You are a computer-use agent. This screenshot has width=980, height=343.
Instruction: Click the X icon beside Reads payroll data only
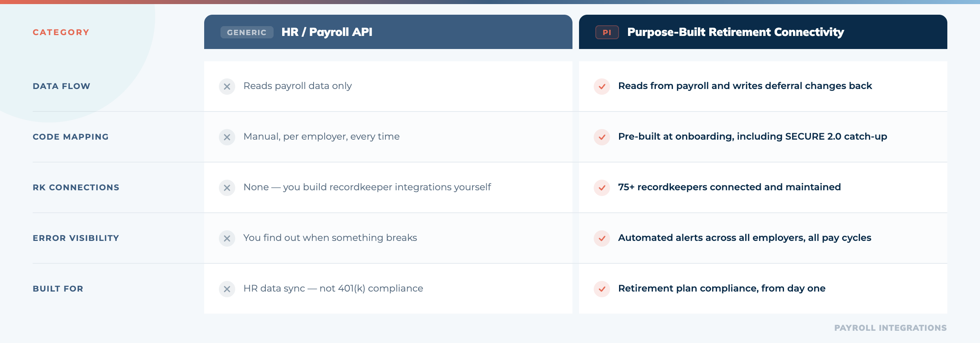click(227, 87)
